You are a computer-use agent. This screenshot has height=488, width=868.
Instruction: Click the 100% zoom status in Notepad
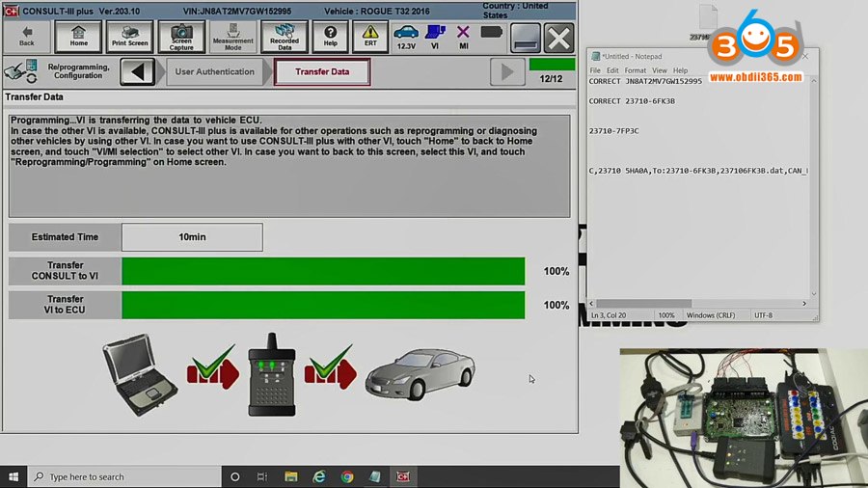665,315
